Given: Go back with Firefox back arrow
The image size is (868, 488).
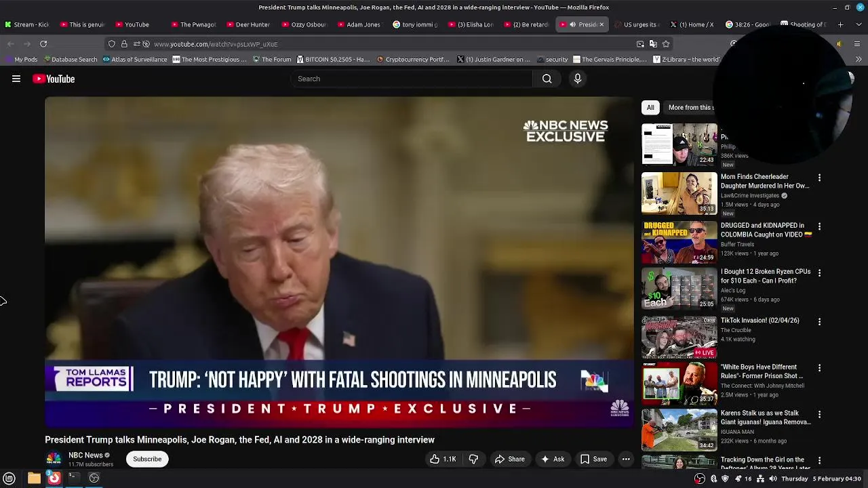Looking at the screenshot, I should pos(11,44).
